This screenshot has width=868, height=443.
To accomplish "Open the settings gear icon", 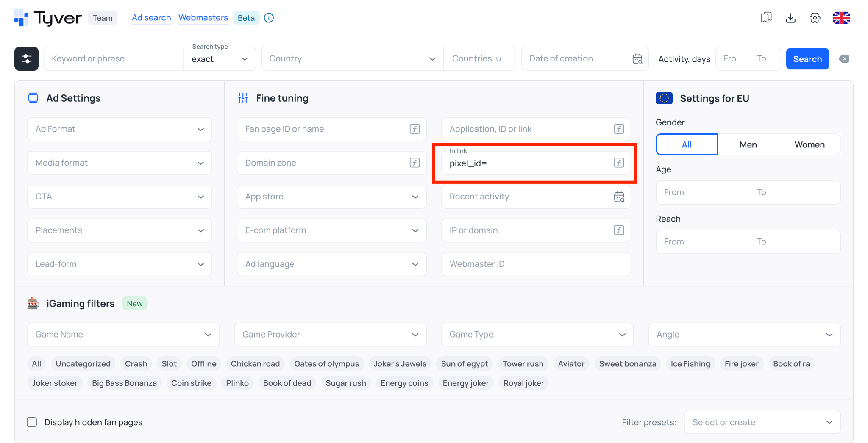I will [x=815, y=18].
